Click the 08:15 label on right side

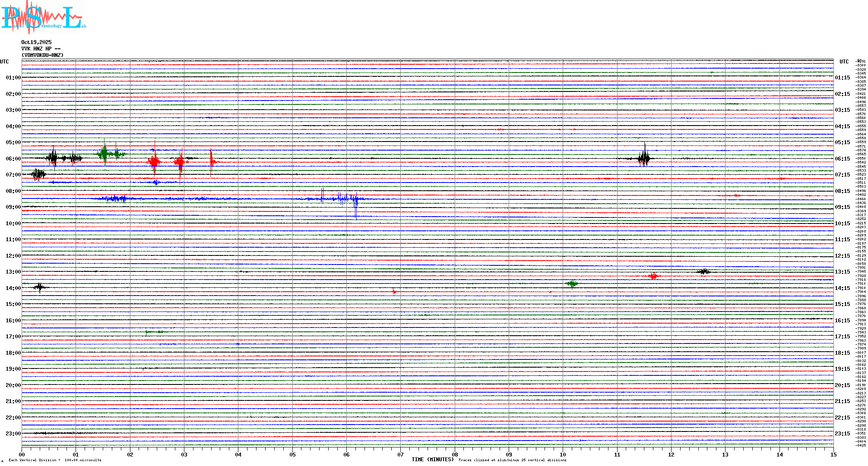pos(842,191)
